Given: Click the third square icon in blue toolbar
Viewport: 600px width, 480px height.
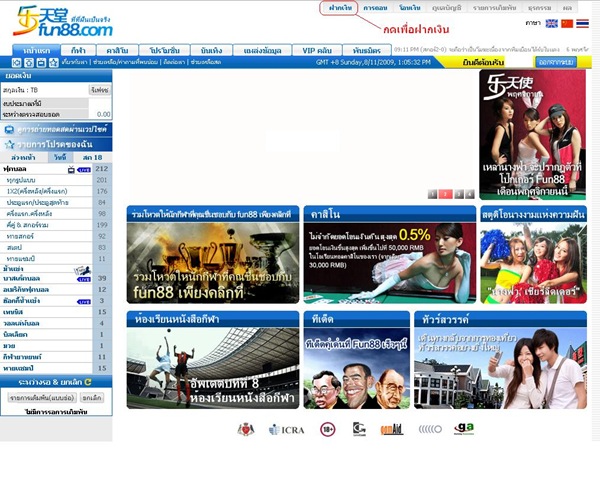Looking at the screenshot, I should point(41,62).
